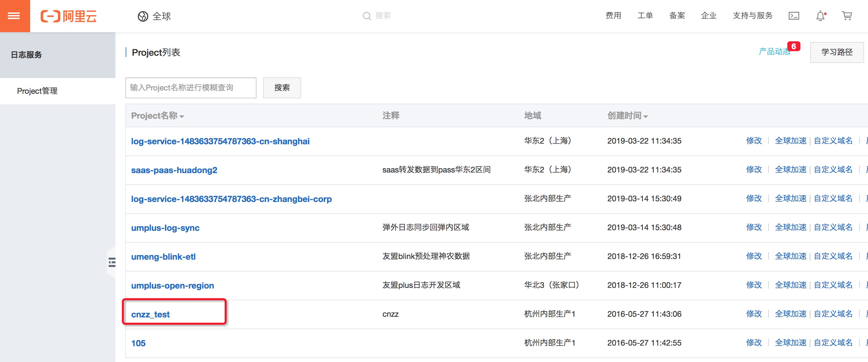The width and height of the screenshot is (868, 362).
Task: Open the global region globe selector
Action: click(154, 16)
